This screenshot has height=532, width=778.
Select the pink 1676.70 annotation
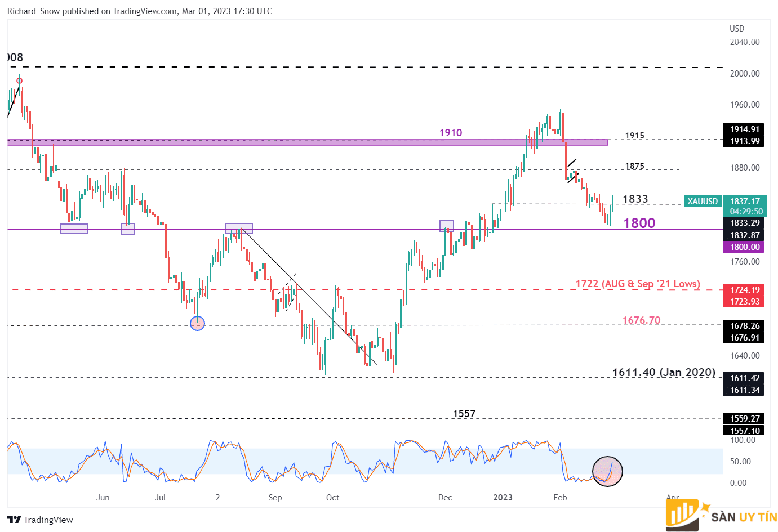point(641,320)
